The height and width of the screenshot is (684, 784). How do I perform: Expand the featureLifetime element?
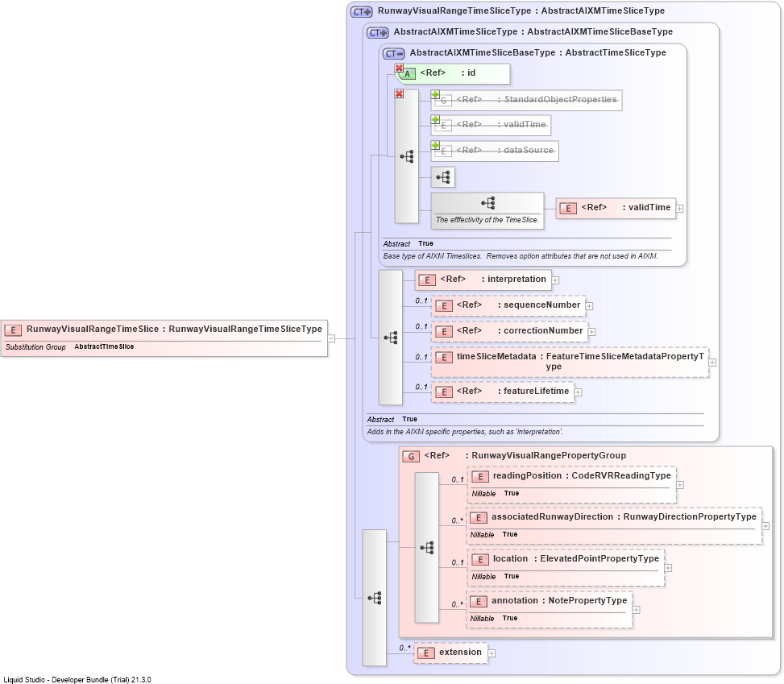click(x=578, y=392)
